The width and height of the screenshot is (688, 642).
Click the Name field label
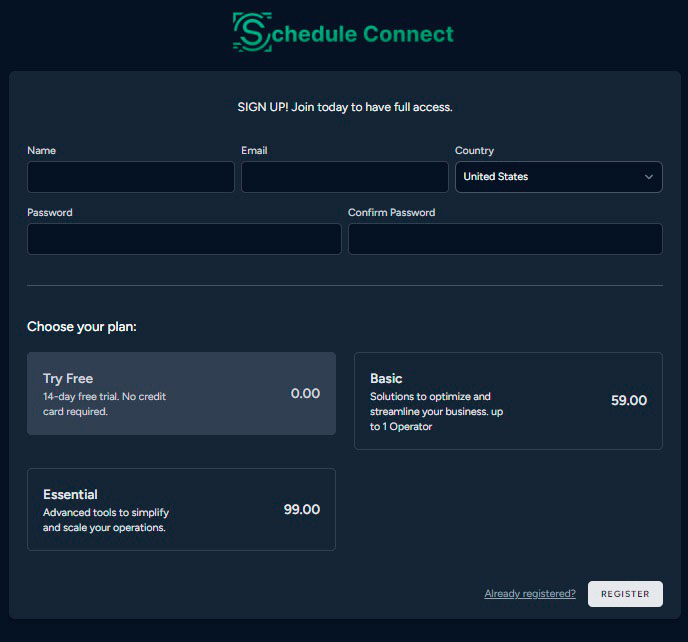coord(42,150)
